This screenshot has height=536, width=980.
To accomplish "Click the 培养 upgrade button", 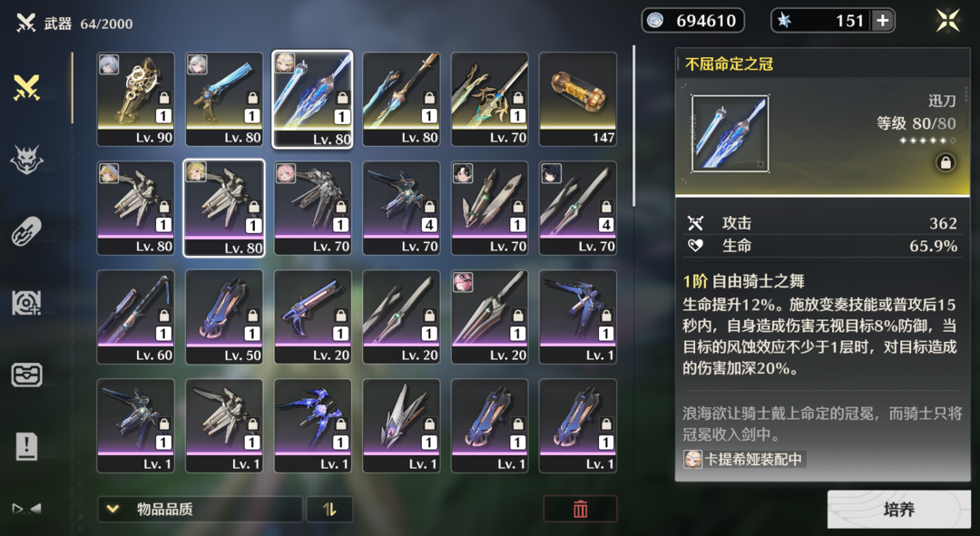I will (x=898, y=509).
